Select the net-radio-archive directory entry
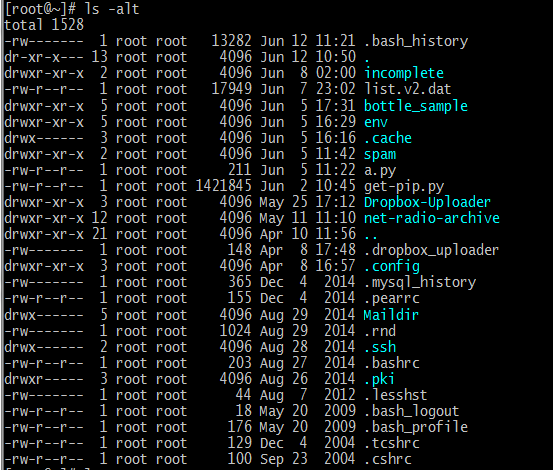Viewport: 553px width, 470px height. click(x=432, y=218)
